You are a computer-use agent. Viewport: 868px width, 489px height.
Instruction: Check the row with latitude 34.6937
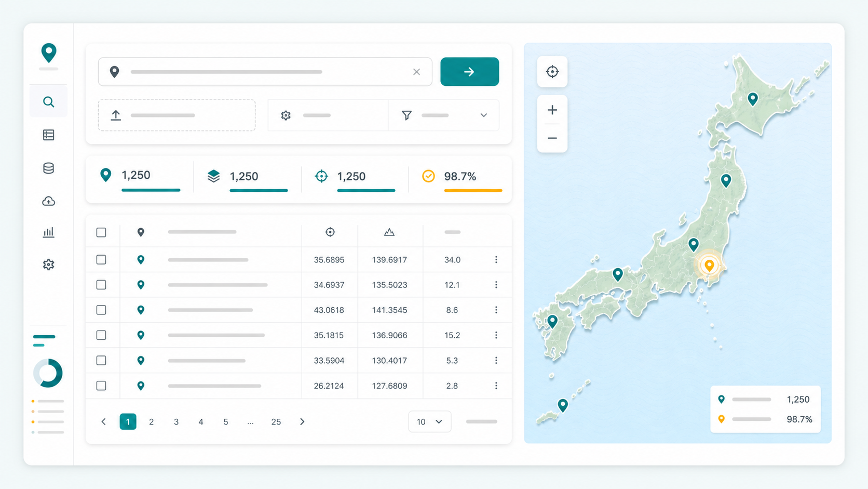101,285
